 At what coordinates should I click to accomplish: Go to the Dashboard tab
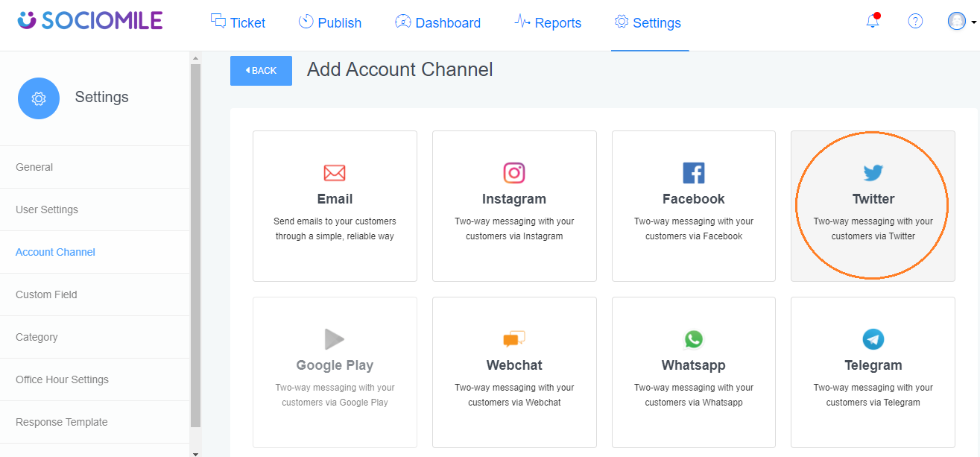tap(437, 22)
